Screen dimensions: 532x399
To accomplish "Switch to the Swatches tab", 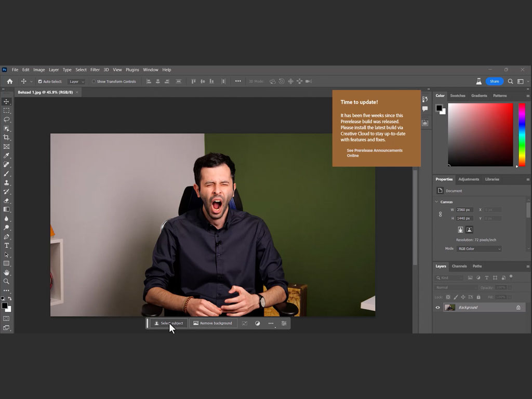I will (x=458, y=96).
